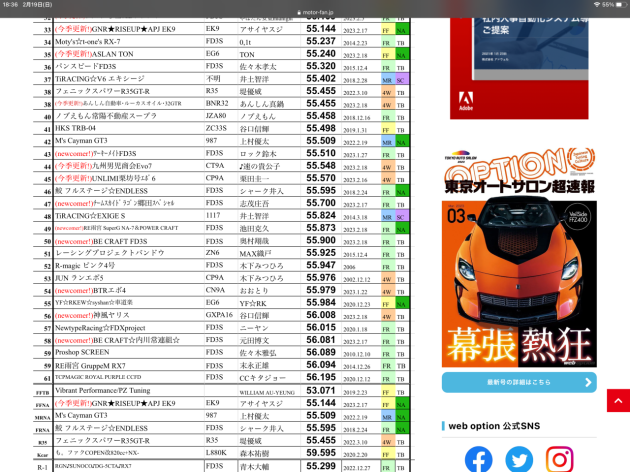
Task: Select the NewtypeRacing FDXproject entry
Action: 100,328
